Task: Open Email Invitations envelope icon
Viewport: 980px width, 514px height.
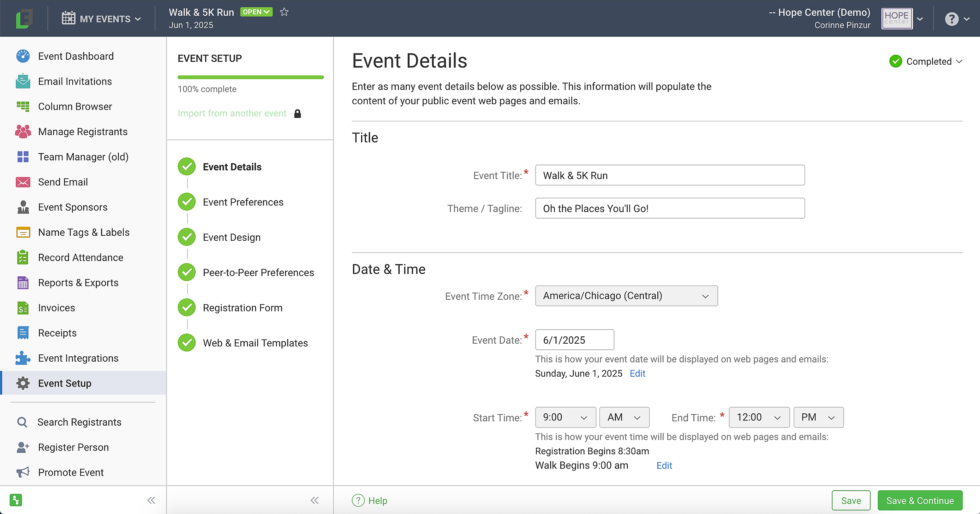Action: pyautogui.click(x=23, y=82)
